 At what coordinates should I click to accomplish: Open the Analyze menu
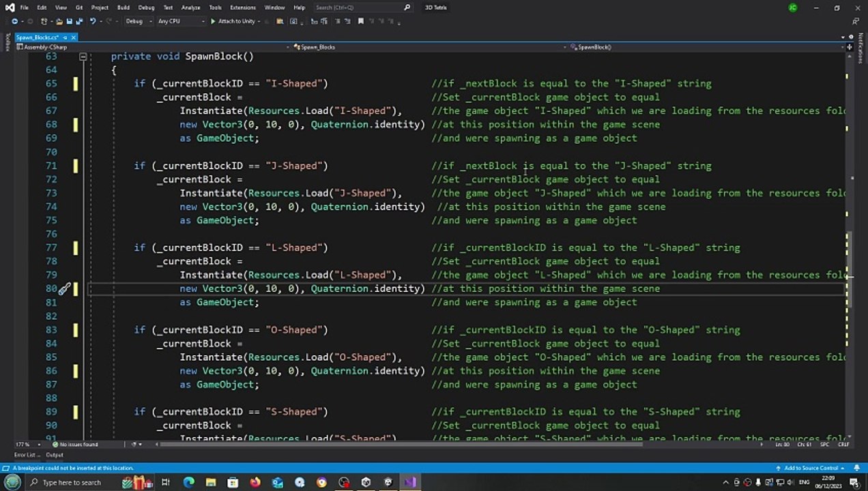click(x=190, y=8)
